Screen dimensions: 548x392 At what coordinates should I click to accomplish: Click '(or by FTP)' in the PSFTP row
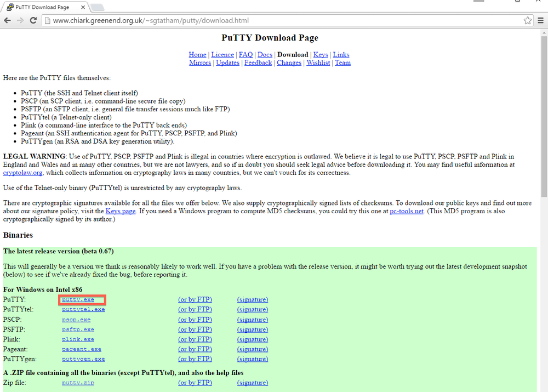[195, 329]
